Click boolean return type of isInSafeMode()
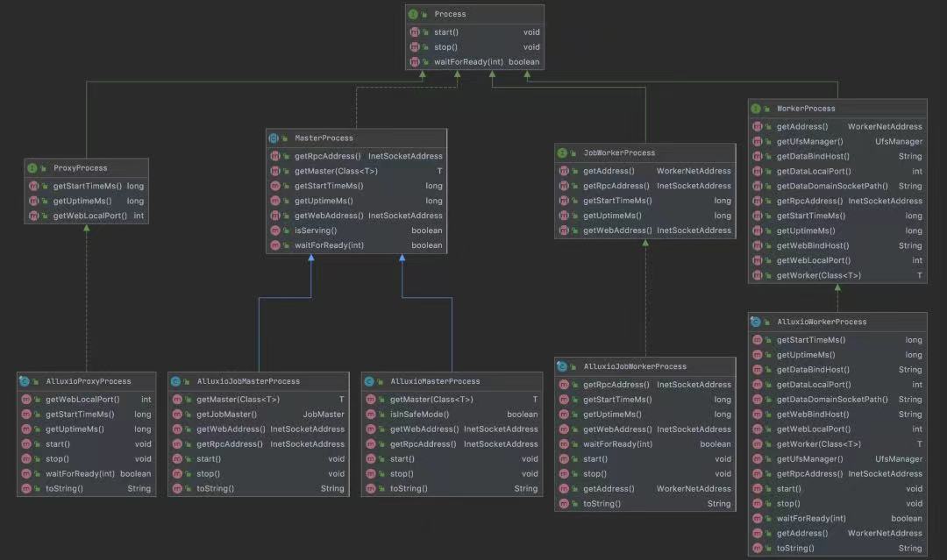 (523, 414)
